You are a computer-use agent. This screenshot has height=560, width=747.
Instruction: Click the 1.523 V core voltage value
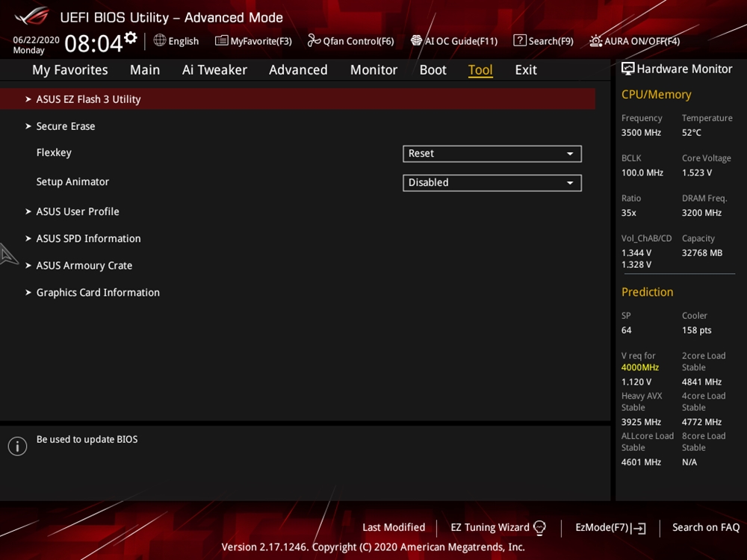coord(697,172)
